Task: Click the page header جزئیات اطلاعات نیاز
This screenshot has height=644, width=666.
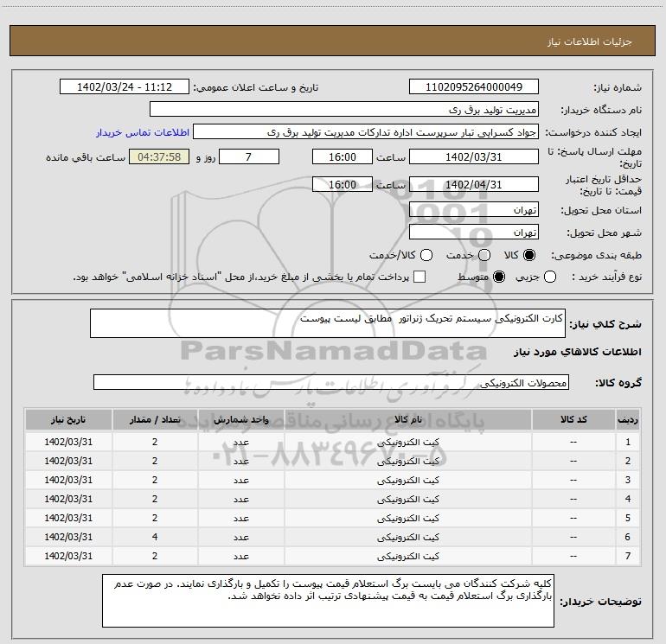Action: point(589,41)
